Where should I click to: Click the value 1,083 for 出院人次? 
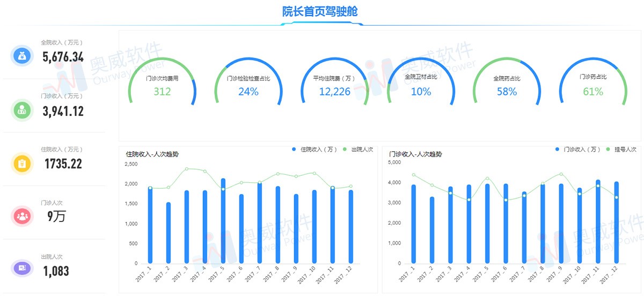56,271
